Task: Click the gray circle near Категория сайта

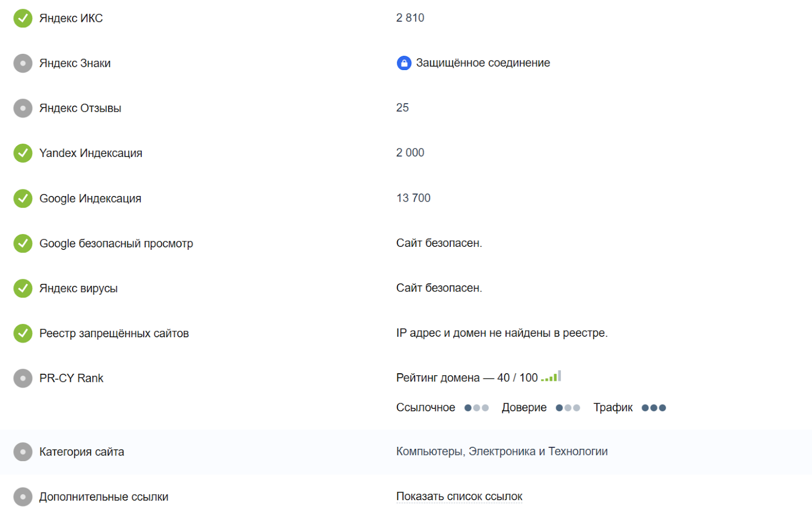Action: point(23,451)
